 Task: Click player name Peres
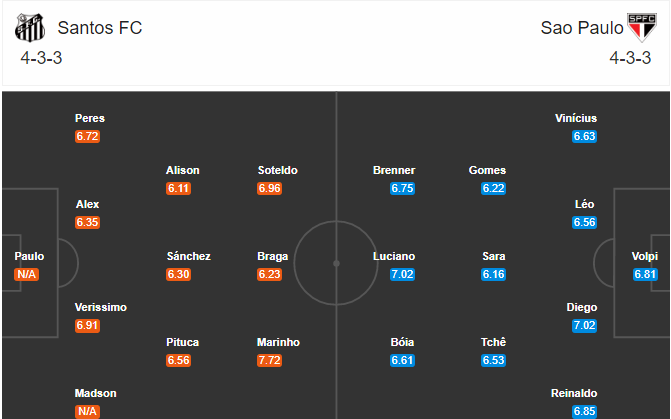point(90,118)
